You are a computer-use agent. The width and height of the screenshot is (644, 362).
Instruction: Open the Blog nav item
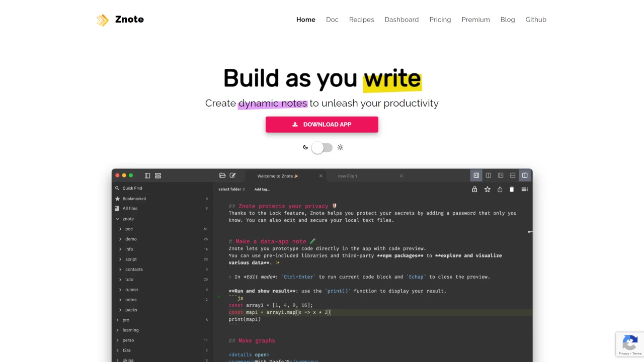click(x=508, y=20)
